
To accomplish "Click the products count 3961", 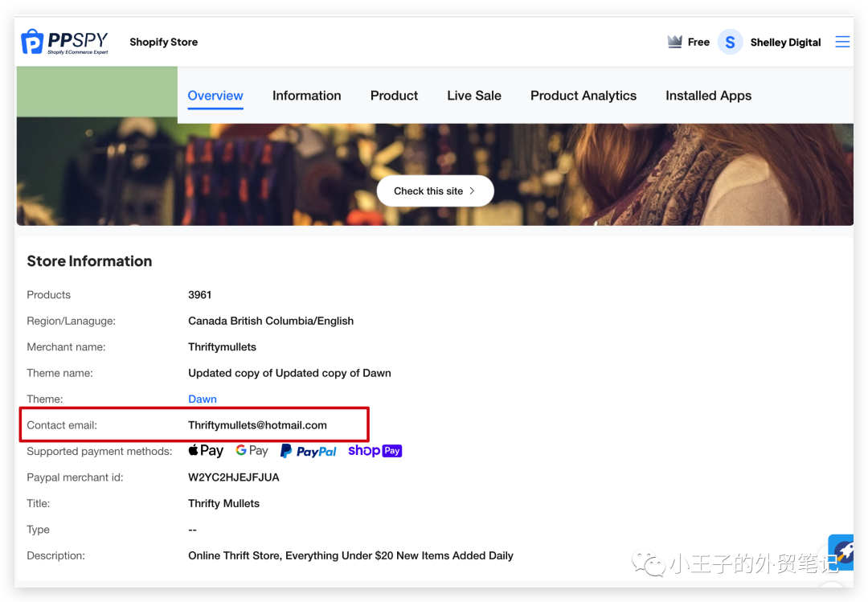I will coord(200,295).
